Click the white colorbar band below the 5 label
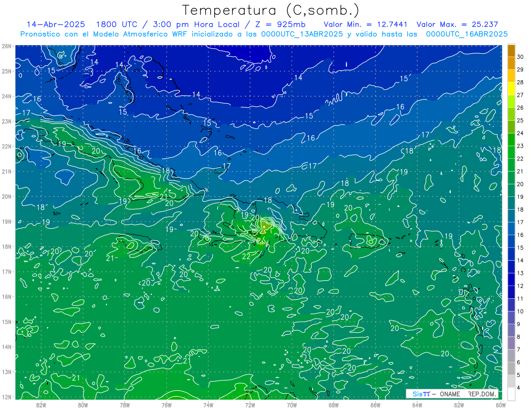 pyautogui.click(x=511, y=394)
